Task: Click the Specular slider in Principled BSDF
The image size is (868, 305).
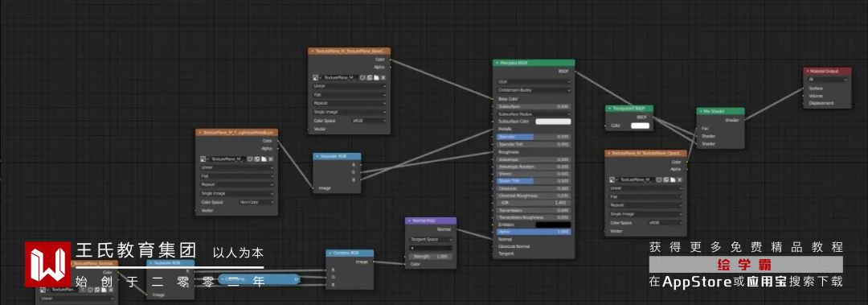Action: click(x=534, y=137)
